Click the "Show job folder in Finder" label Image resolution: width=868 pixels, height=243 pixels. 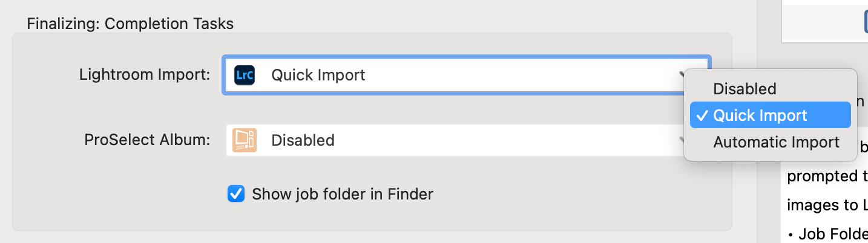pos(342,194)
